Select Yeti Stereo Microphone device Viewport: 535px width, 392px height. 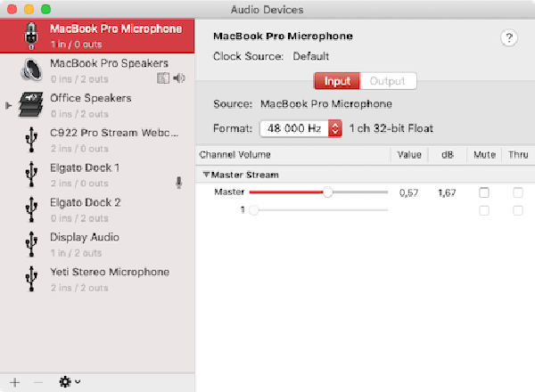97,279
